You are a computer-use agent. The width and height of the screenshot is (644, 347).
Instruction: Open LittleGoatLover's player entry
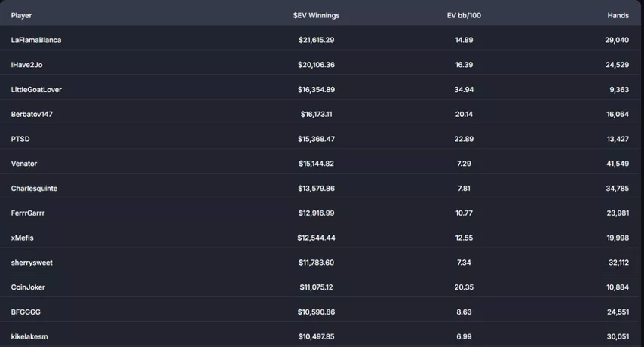click(36, 90)
